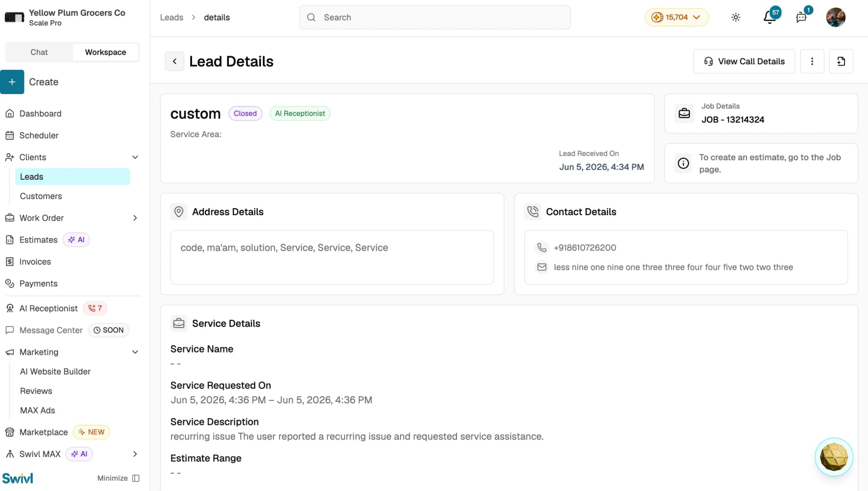
Task: Click phone number +918610726200
Action: 585,248
